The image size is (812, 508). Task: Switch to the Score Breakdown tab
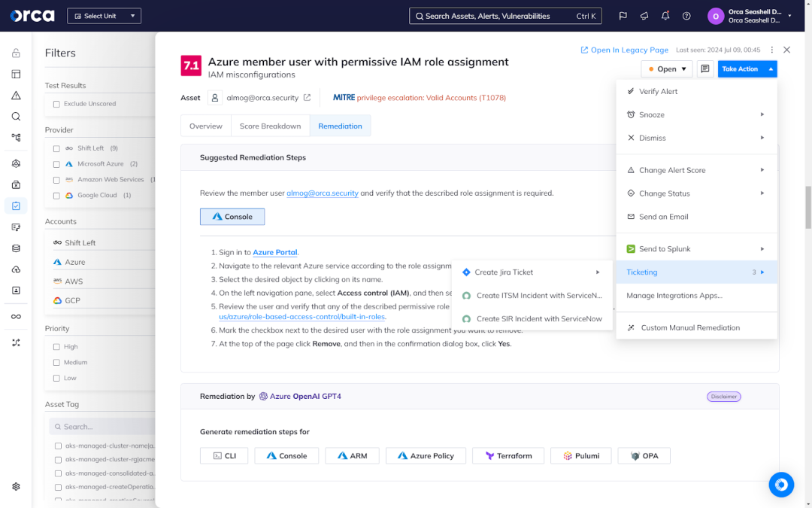pyautogui.click(x=271, y=126)
